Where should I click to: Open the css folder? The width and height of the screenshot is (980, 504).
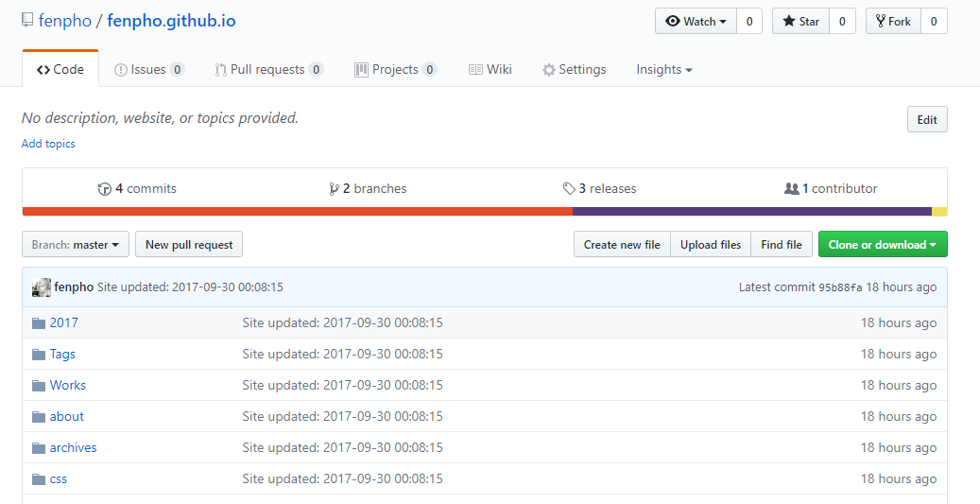59,479
